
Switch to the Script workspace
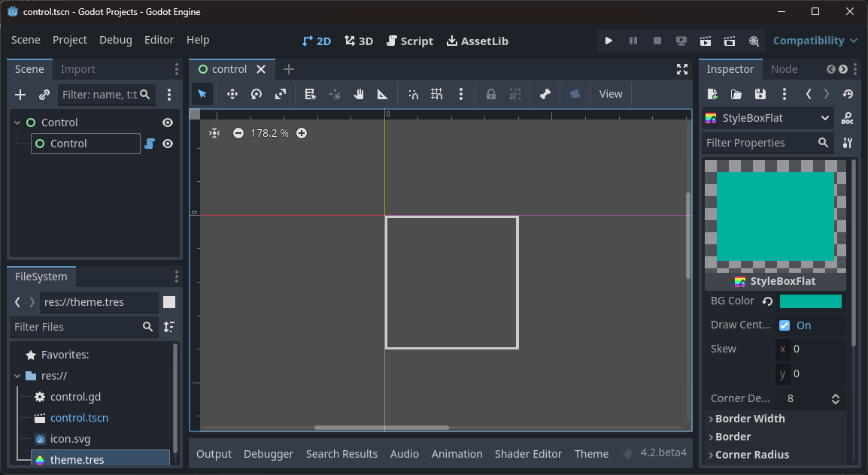point(410,41)
